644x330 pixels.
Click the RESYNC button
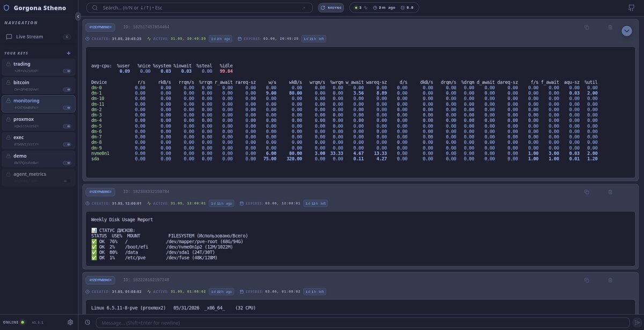point(331,8)
